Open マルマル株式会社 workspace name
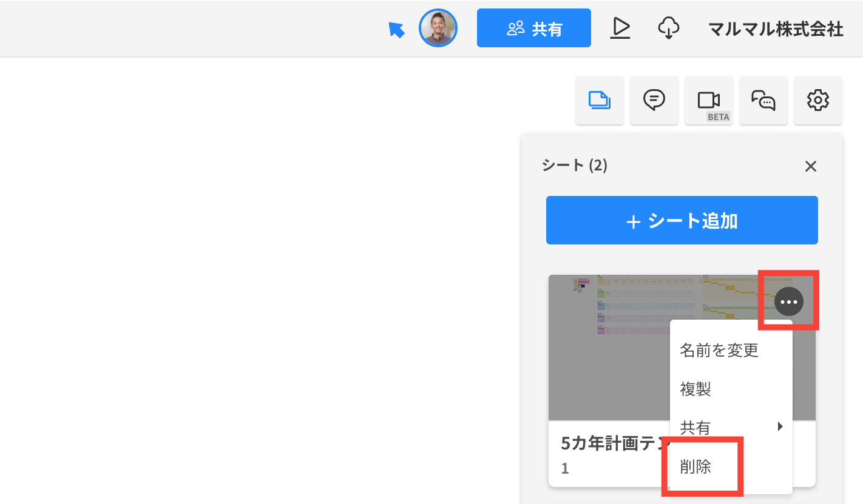The image size is (863, 504). point(776,29)
